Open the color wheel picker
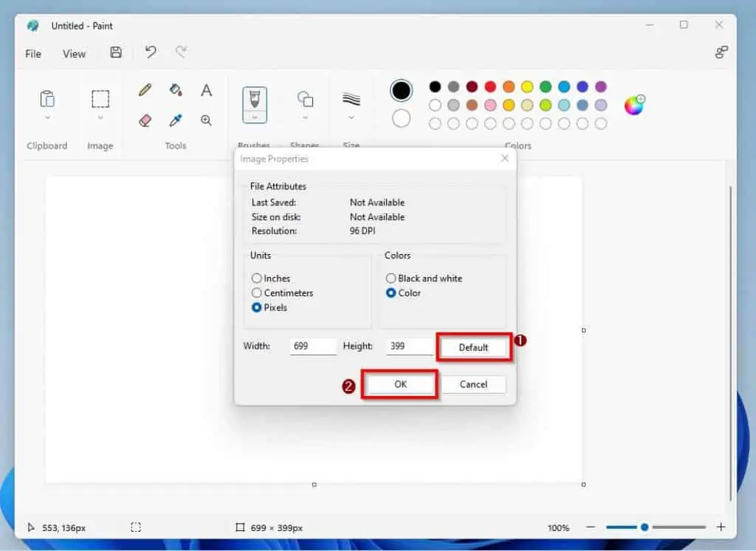Screen dimensions: 756x551 (633, 105)
